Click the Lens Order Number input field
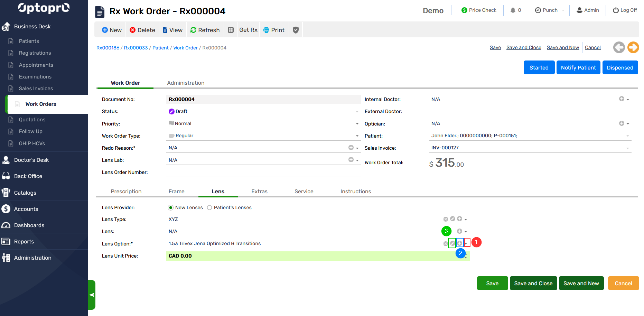644x316 pixels. [263, 172]
